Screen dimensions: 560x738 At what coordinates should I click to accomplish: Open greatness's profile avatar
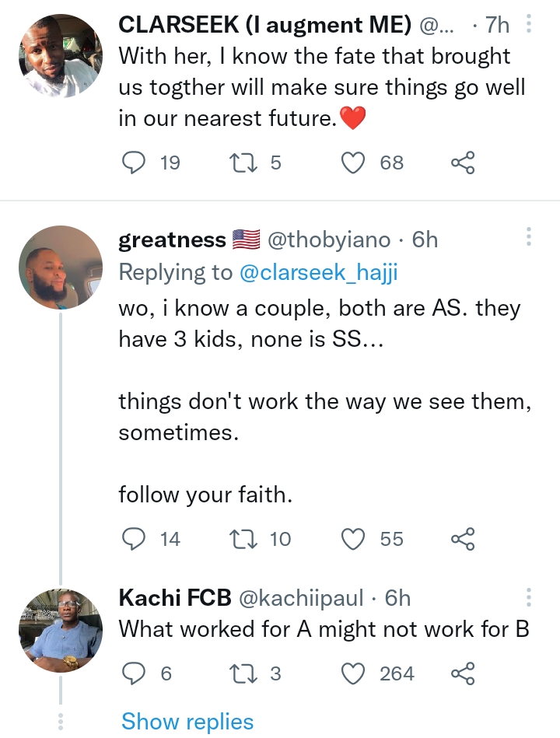(60, 268)
